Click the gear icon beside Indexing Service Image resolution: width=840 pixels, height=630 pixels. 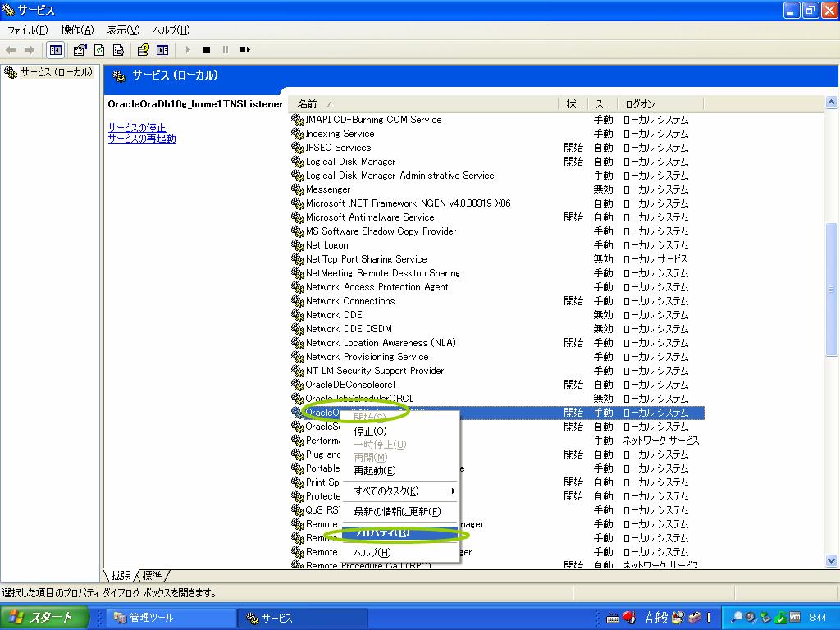297,134
